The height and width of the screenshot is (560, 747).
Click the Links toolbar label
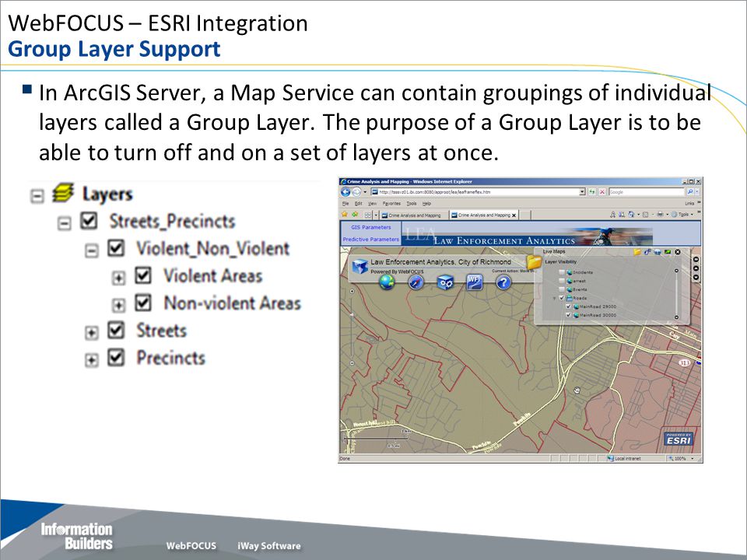click(689, 203)
